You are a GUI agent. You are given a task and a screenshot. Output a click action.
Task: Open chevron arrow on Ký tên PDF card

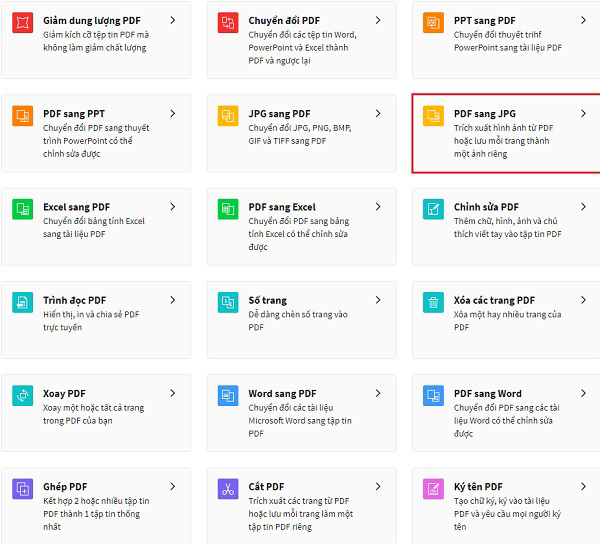tap(584, 486)
